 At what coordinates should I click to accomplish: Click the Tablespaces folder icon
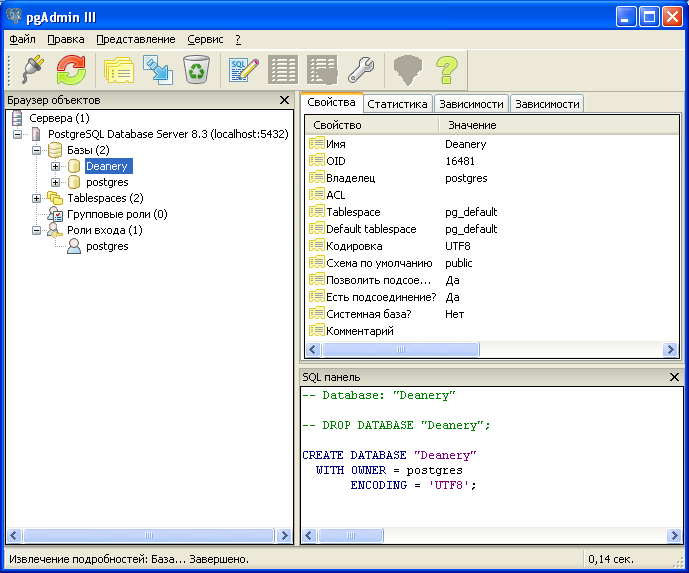pos(55,198)
